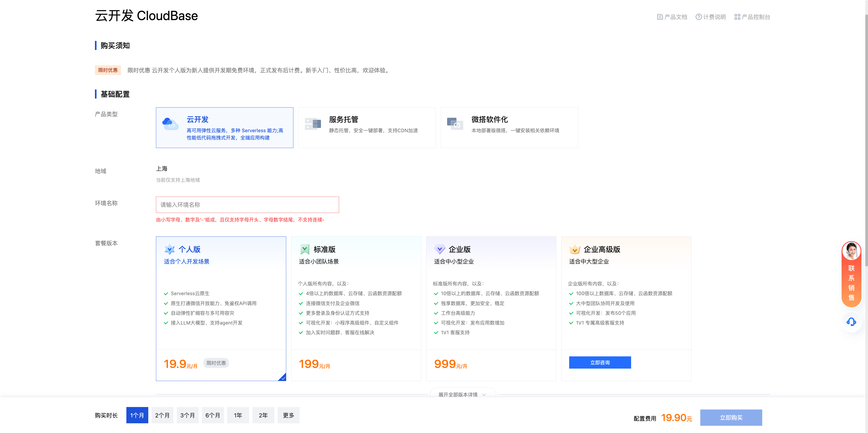Image resolution: width=868 pixels, height=433 pixels.
Task: Open 产品文档 documentation link
Action: pyautogui.click(x=672, y=17)
